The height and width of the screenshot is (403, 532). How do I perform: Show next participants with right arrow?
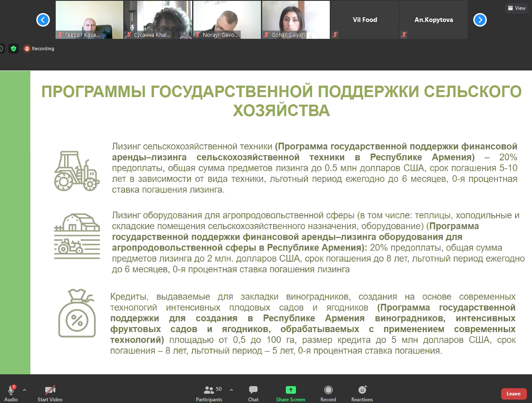tap(480, 20)
